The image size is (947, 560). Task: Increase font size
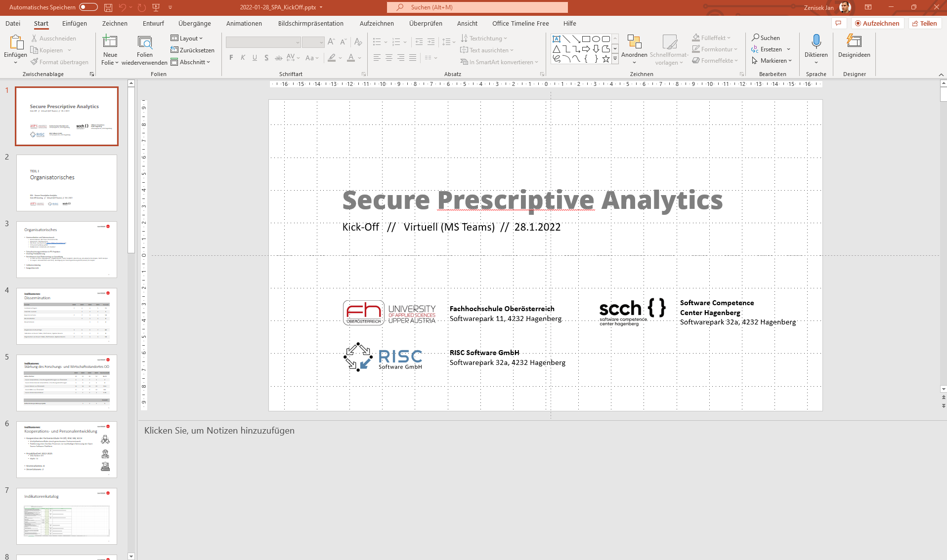(331, 42)
